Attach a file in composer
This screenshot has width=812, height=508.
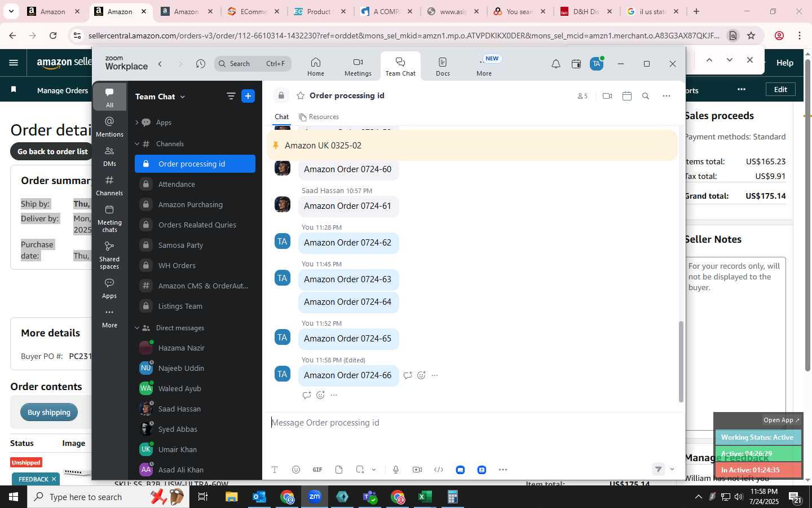pos(339,470)
